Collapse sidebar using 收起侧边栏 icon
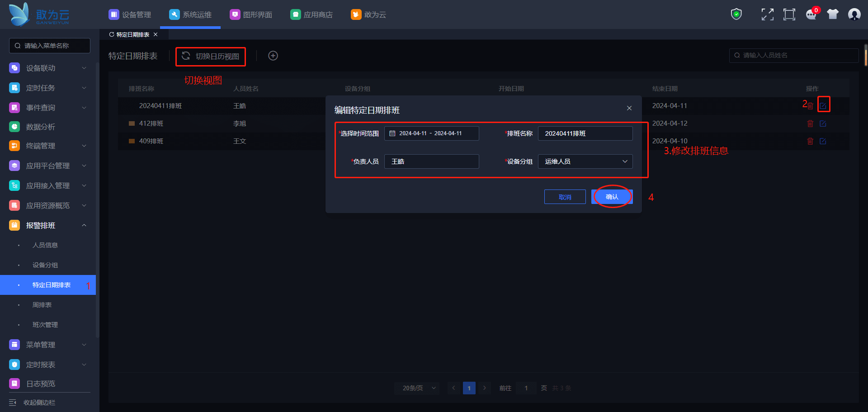The image size is (868, 412). [x=13, y=403]
